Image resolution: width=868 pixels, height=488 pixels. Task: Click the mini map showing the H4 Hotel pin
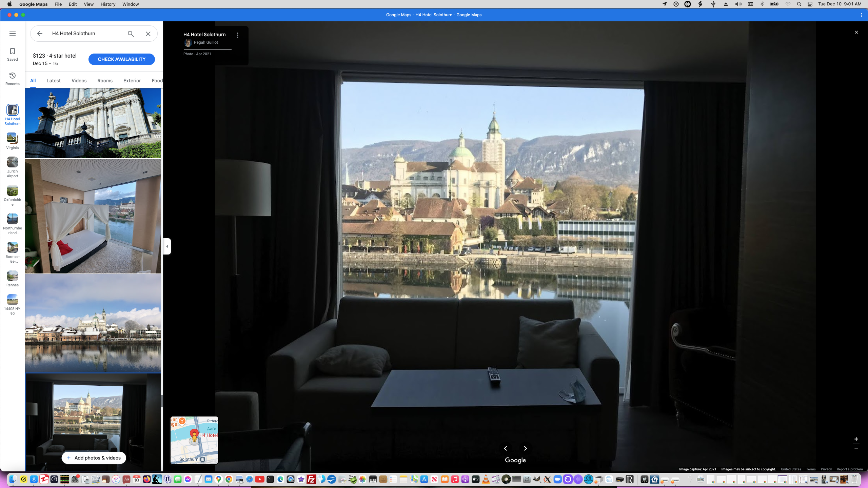pos(194,440)
